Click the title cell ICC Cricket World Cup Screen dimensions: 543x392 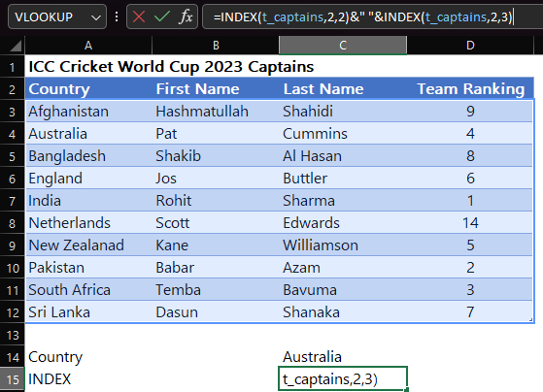171,66
